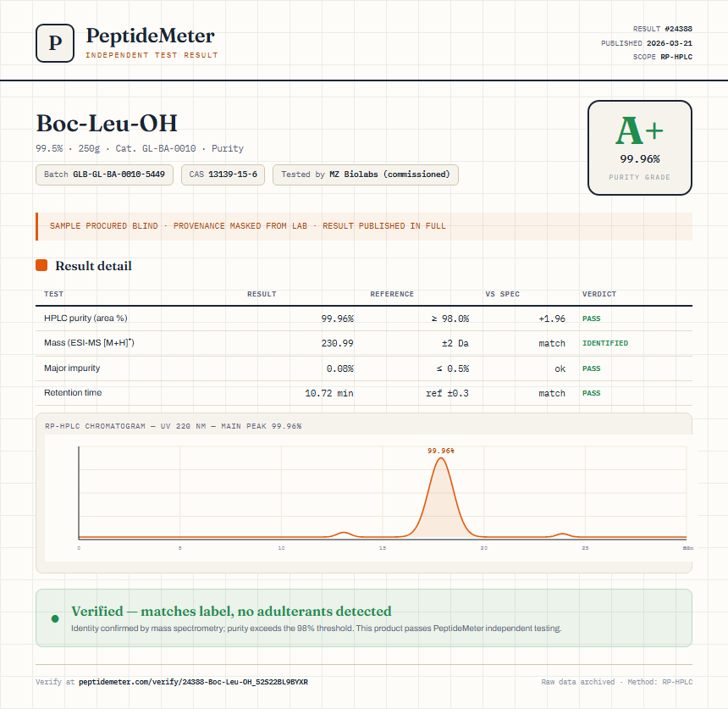Click the RP-HPLC chromatogram title text
Viewport: 728px width, 709px height.
pos(174,426)
